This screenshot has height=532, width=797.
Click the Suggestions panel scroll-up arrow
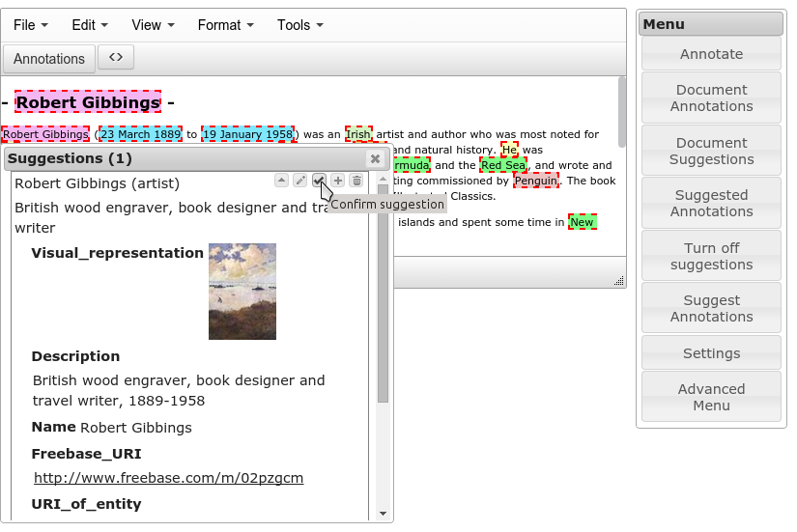pyautogui.click(x=384, y=180)
